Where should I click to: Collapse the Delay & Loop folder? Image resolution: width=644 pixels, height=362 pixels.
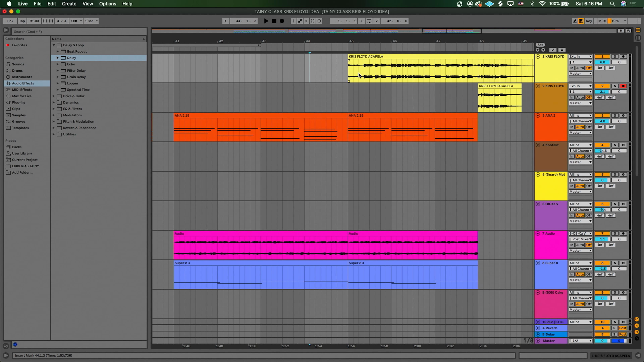click(x=53, y=45)
